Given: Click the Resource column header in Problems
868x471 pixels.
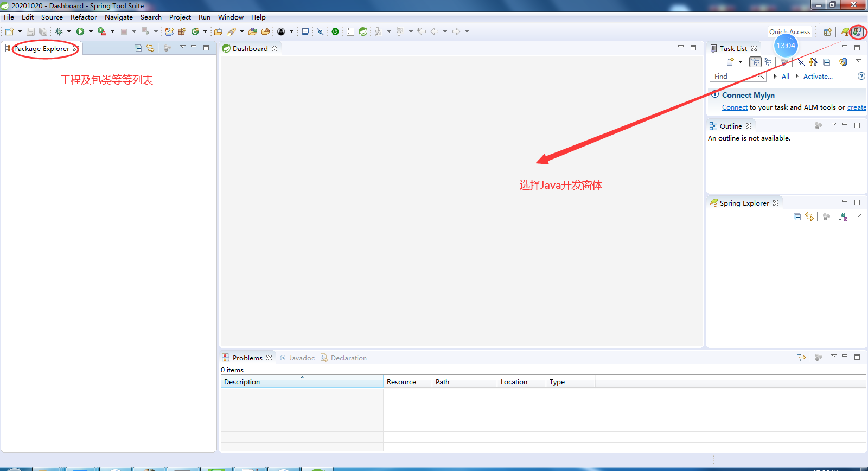Looking at the screenshot, I should 407,382.
